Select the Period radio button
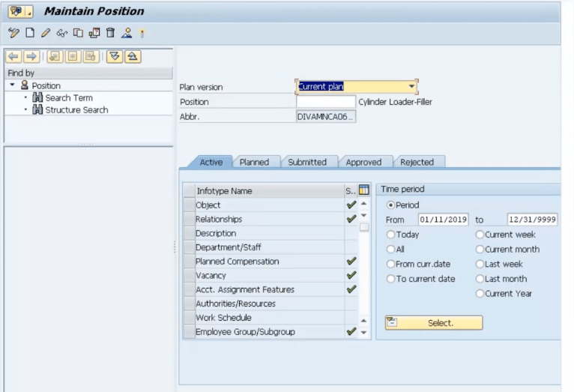This screenshot has width=574, height=392. [x=390, y=205]
